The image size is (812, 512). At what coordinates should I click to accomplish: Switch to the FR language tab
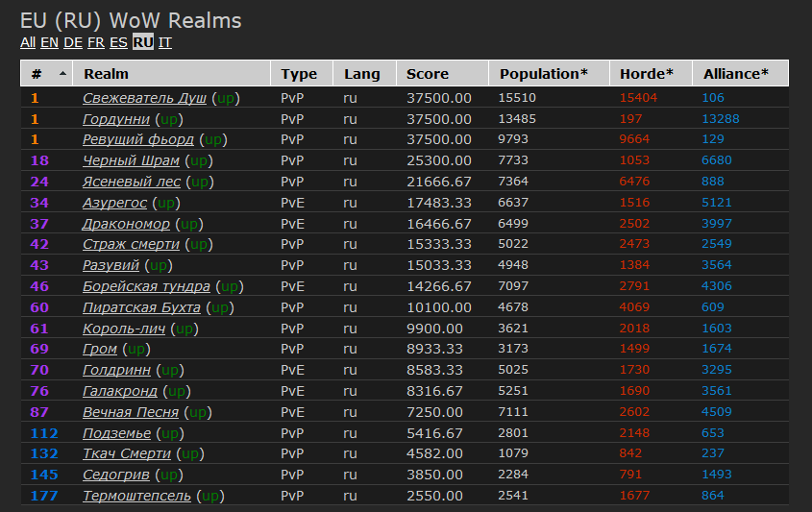(96, 42)
